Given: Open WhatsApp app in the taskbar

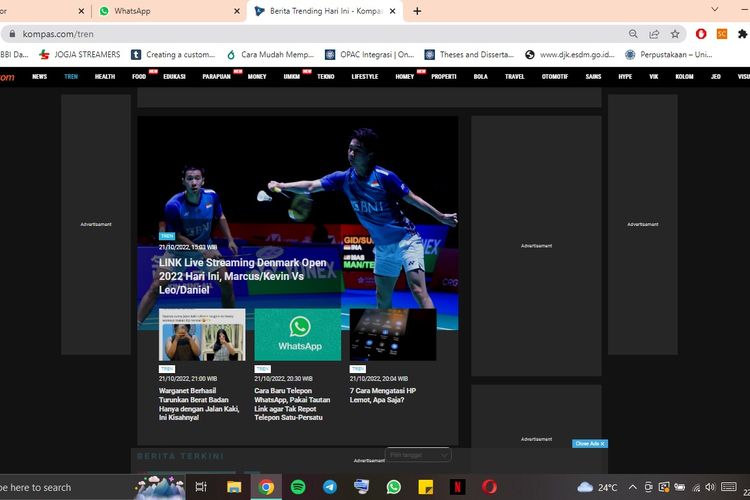Looking at the screenshot, I should pyautogui.click(x=393, y=487).
